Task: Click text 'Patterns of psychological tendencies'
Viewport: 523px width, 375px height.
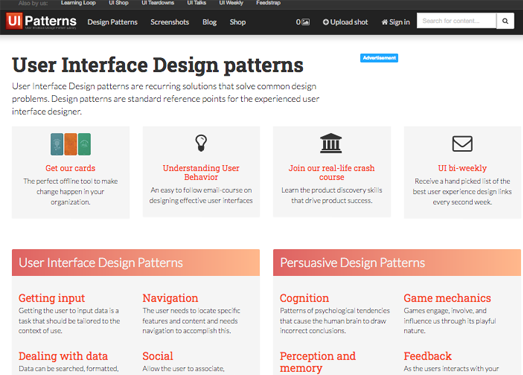Action: 335,311
